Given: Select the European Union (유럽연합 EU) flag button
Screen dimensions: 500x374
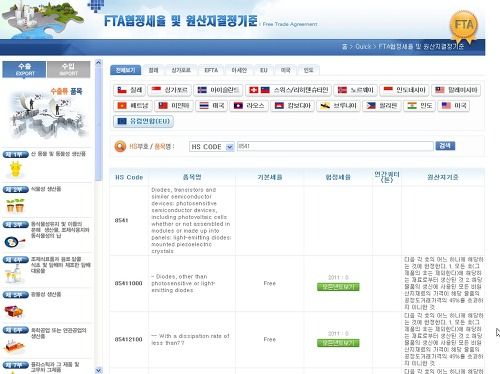Looking at the screenshot, I should [x=143, y=121].
